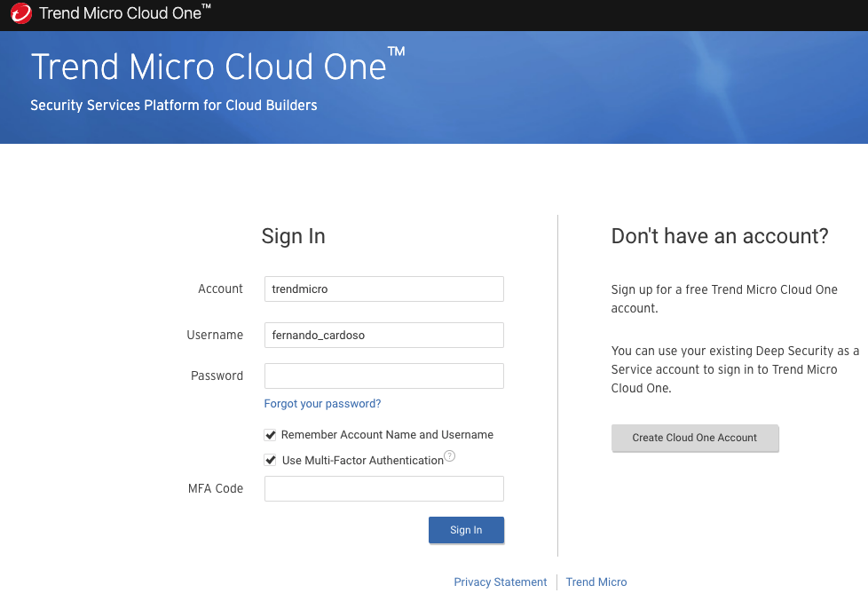Click the Username field label
868x601 pixels.
(215, 335)
